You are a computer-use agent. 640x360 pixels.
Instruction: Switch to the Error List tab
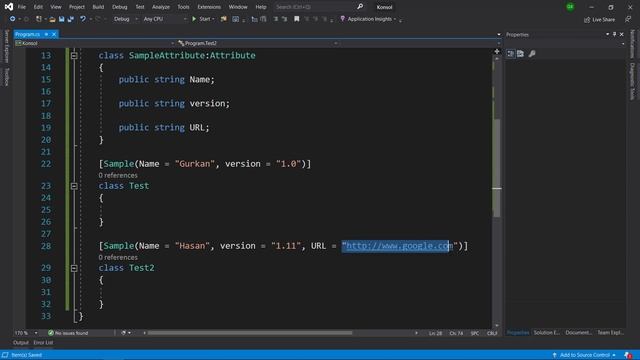43,342
